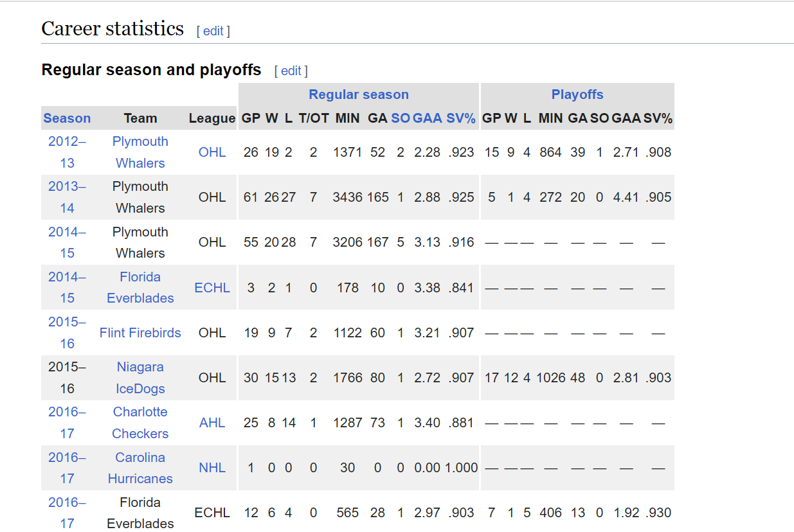Click the Season column header link

67,118
